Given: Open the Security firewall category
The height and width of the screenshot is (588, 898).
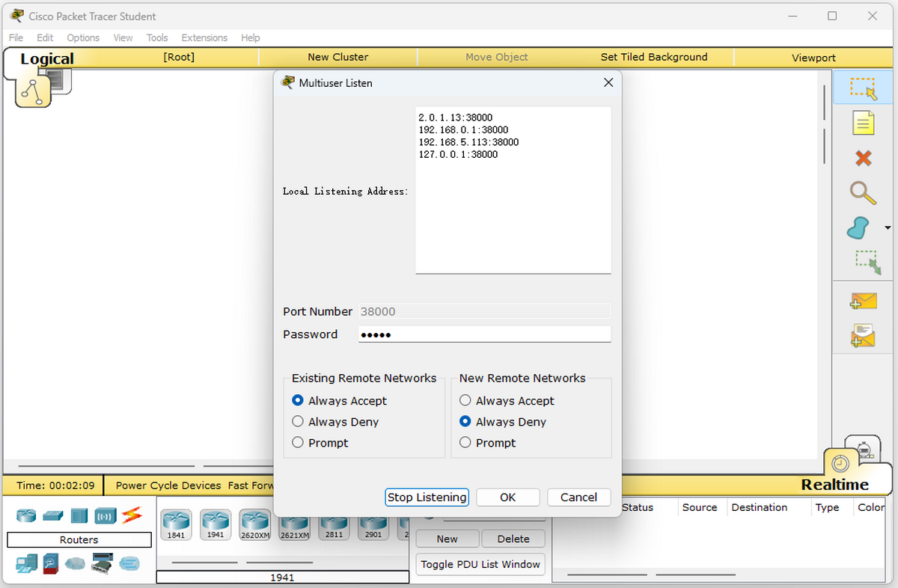Looking at the screenshot, I should click(50, 563).
